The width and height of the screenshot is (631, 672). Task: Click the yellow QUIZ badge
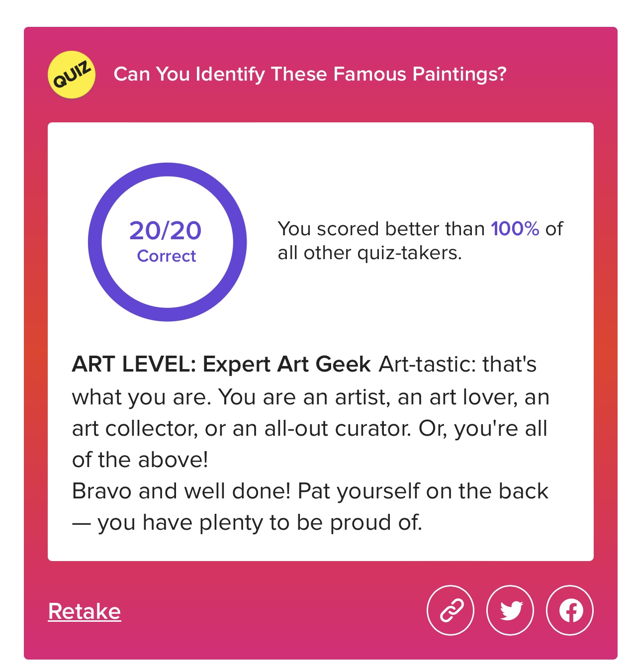[x=72, y=75]
